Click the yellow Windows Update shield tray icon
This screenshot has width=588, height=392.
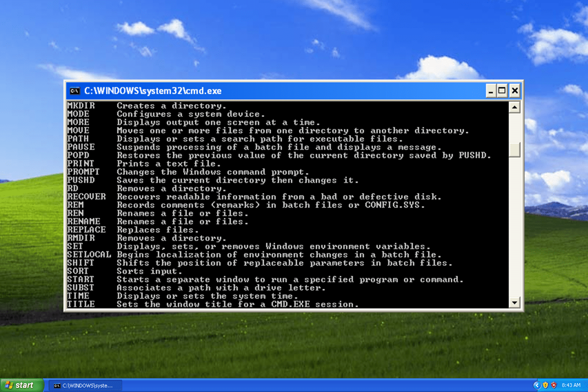pos(545,385)
